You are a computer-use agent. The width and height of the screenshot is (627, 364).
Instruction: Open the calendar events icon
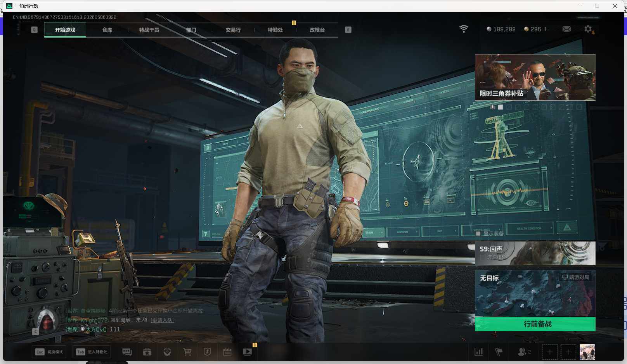pyautogui.click(x=227, y=352)
